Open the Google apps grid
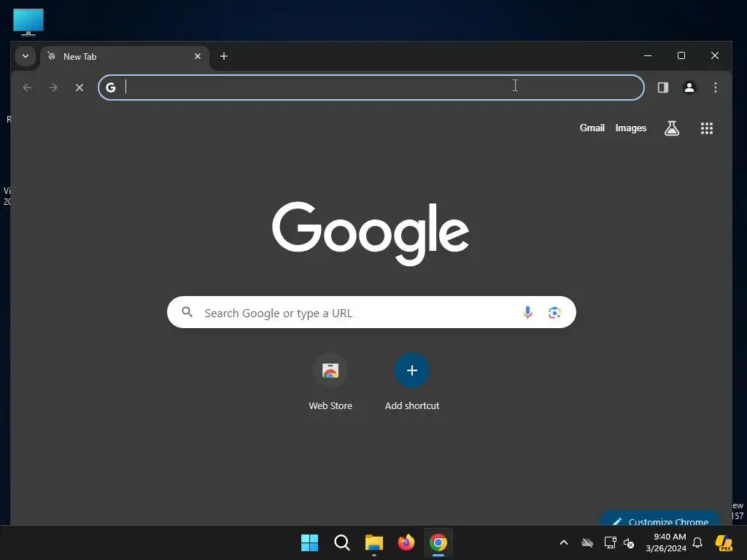The height and width of the screenshot is (560, 747). click(x=706, y=128)
